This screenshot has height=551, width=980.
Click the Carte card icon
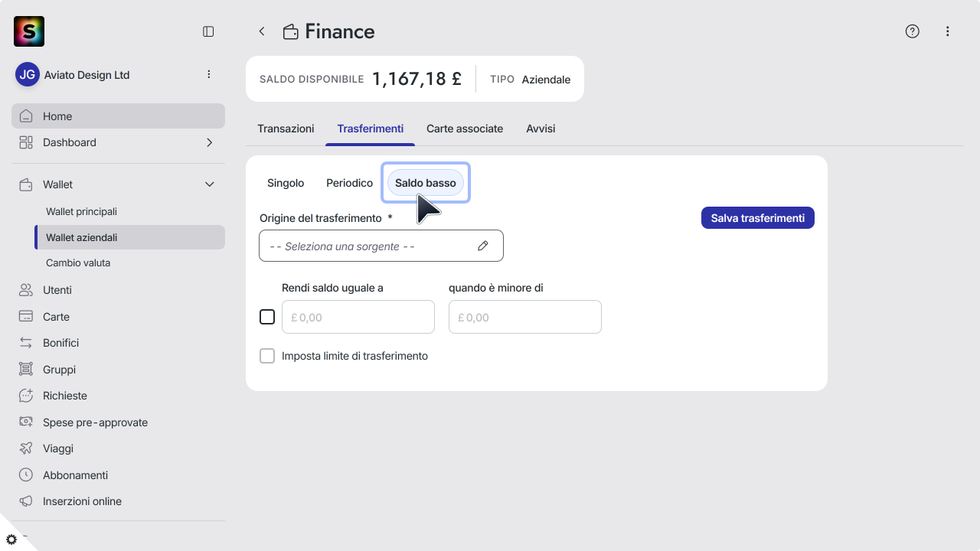26,317
